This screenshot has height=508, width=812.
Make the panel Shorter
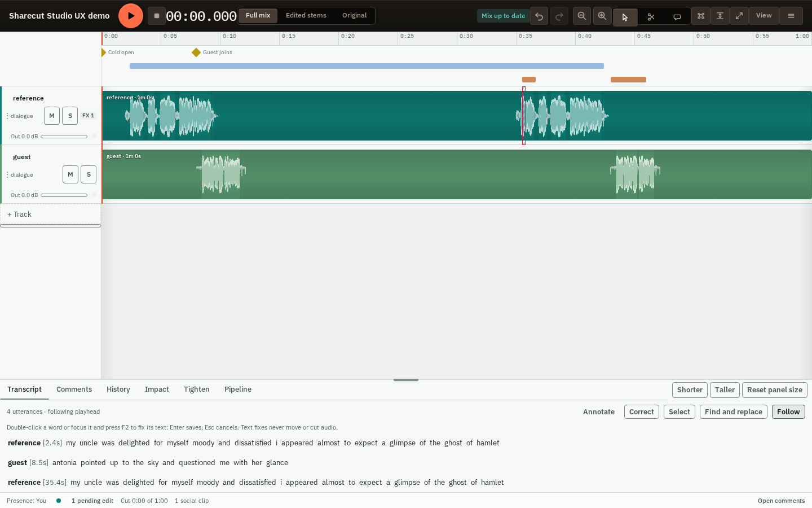tap(690, 390)
